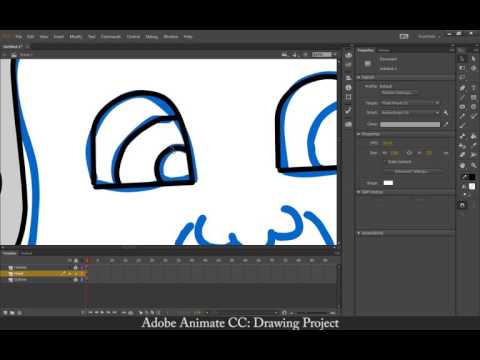Open the white Stage color swatch
The image size is (480, 360).
pos(388,183)
